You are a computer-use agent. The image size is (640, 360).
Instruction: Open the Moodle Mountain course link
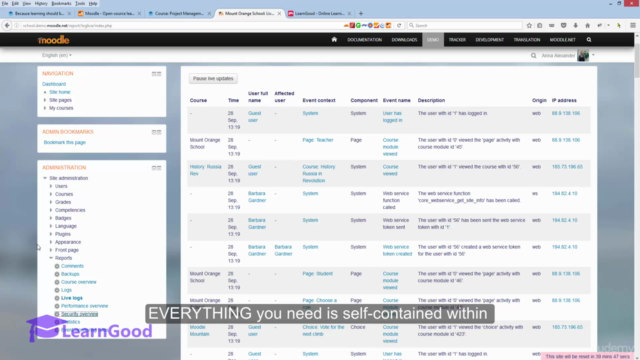[x=200, y=331]
